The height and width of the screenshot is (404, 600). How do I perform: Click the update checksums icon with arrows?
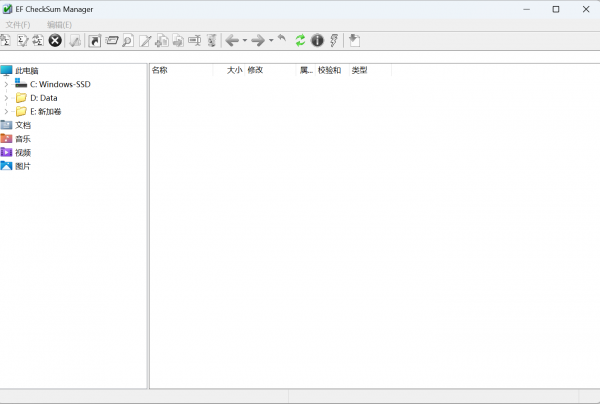click(38, 41)
